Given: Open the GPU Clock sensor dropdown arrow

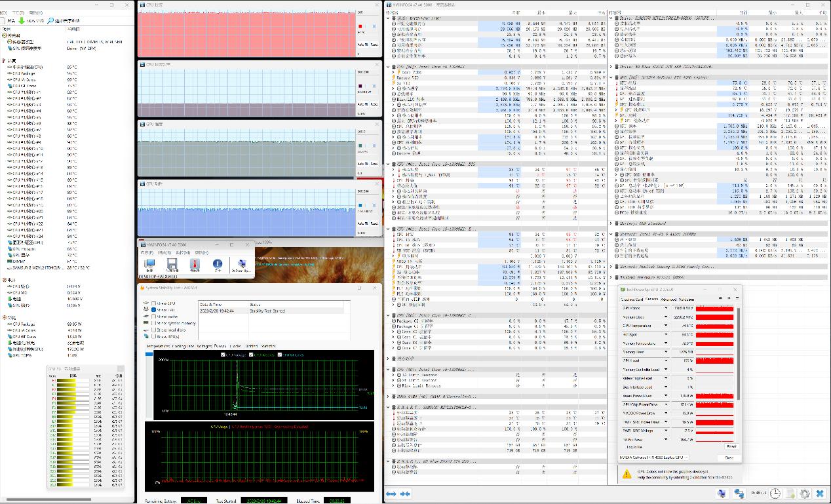Looking at the screenshot, I should 667,308.
